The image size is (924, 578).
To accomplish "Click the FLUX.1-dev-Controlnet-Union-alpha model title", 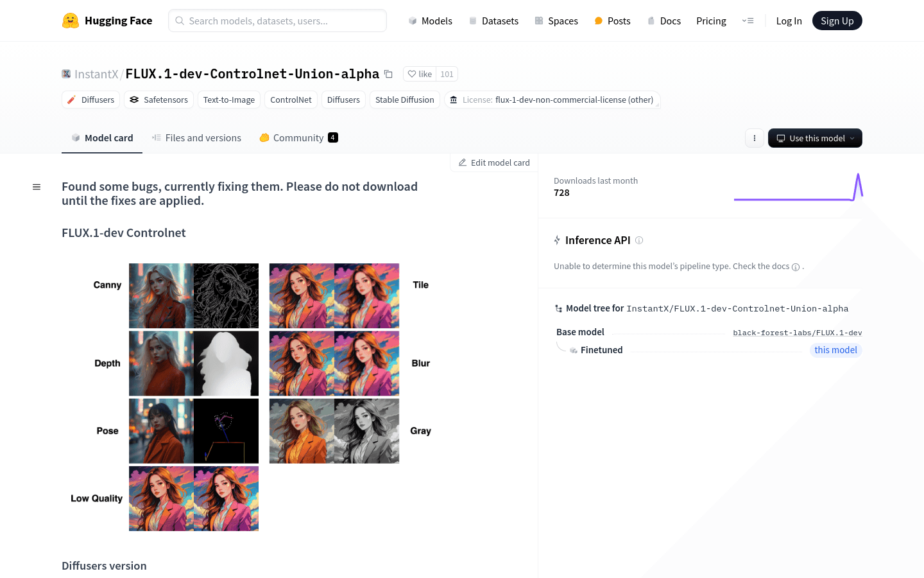I will pyautogui.click(x=252, y=74).
